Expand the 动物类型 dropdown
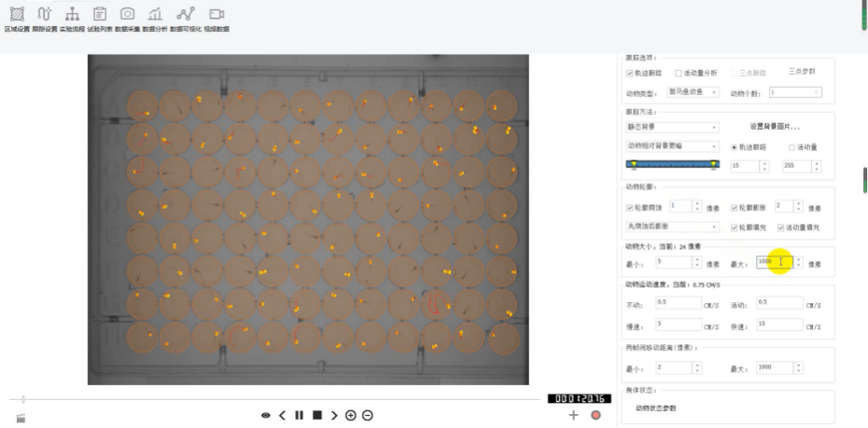 (693, 92)
